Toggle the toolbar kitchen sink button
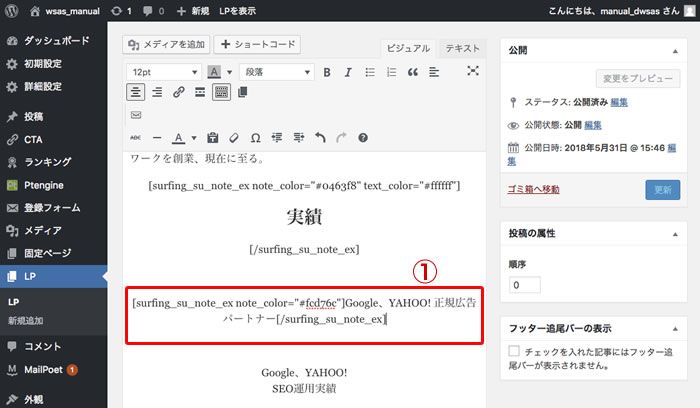700x408 pixels. pos(221,92)
